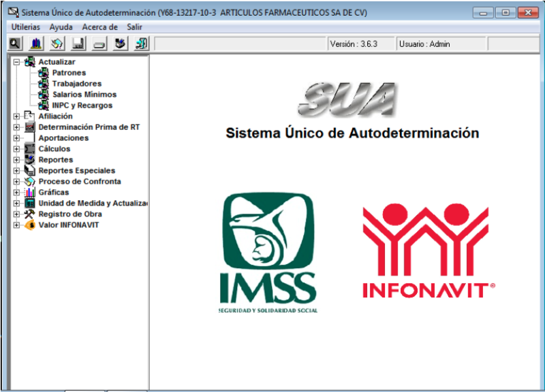Click the Gráficas chart icon
The height and width of the screenshot is (392, 545).
coord(29,193)
